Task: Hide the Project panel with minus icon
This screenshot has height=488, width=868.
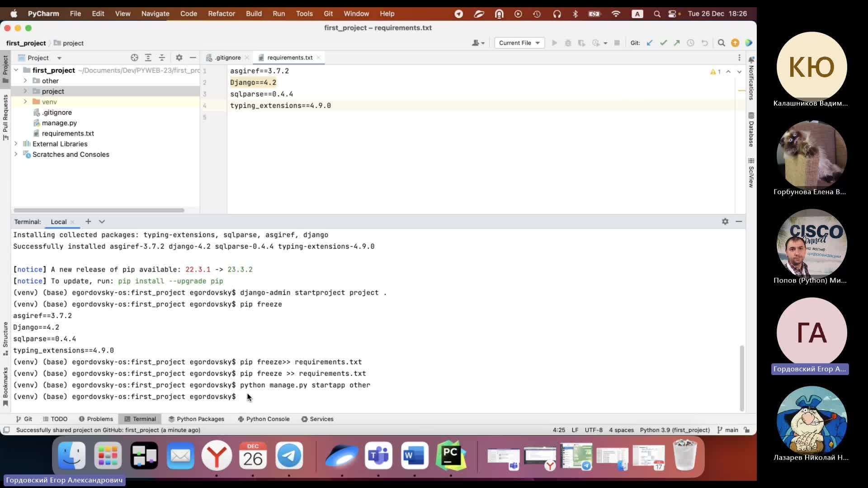Action: pyautogui.click(x=193, y=57)
